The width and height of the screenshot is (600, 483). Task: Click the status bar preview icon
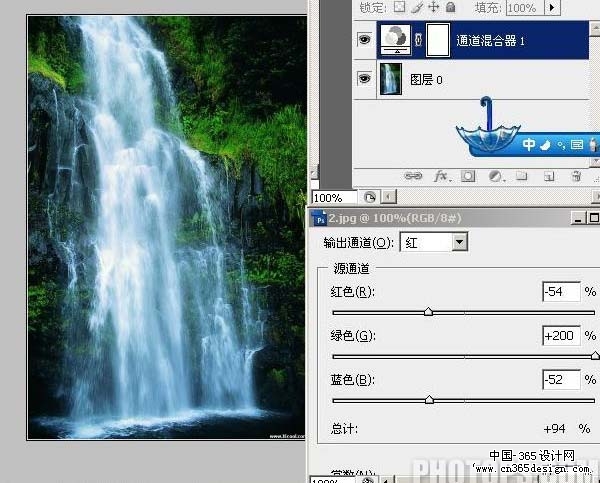pyautogui.click(x=370, y=197)
